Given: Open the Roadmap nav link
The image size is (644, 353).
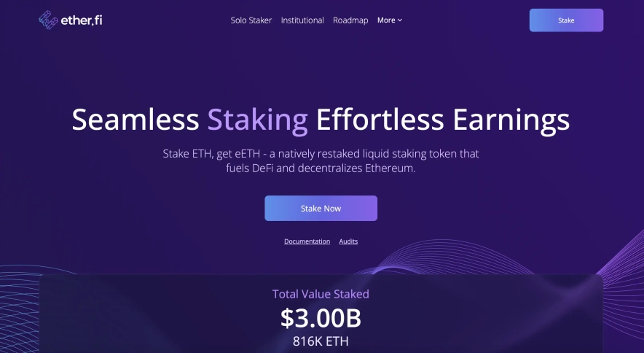Looking at the screenshot, I should (350, 20).
